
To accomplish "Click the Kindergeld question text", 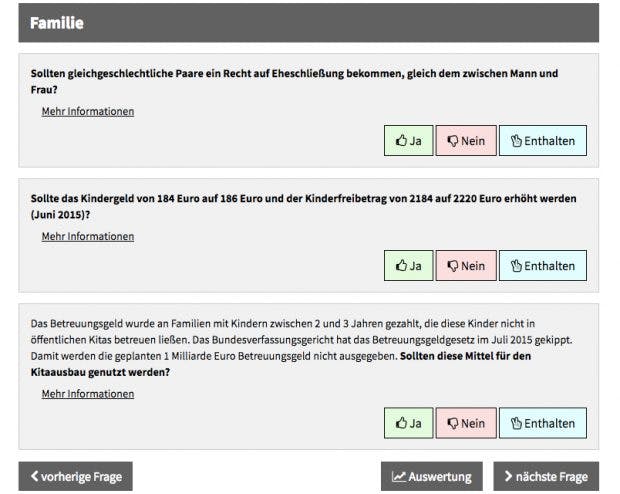I will click(x=303, y=206).
